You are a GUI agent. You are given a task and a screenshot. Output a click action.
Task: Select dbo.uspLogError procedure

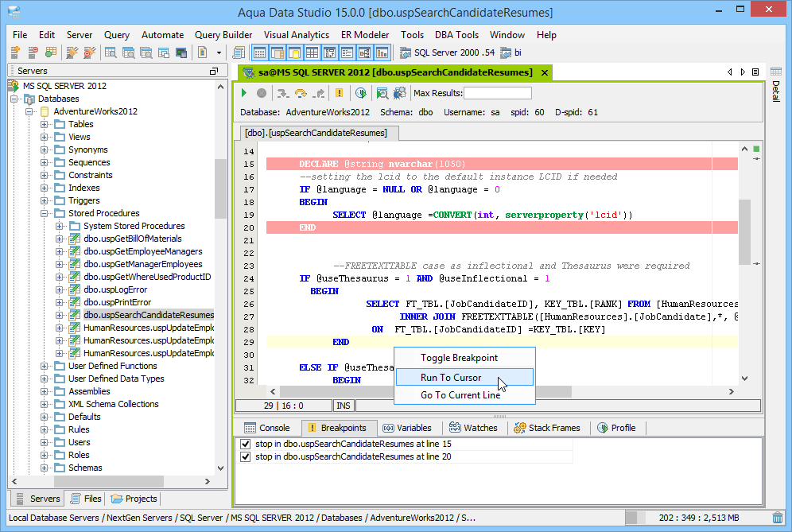(x=115, y=290)
